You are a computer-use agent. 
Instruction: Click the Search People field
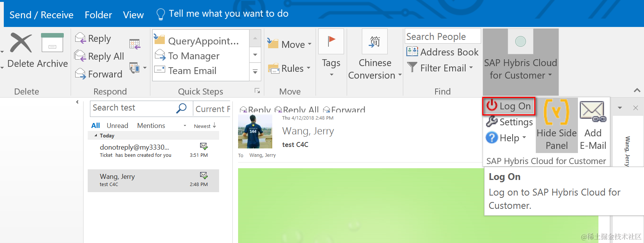click(443, 36)
